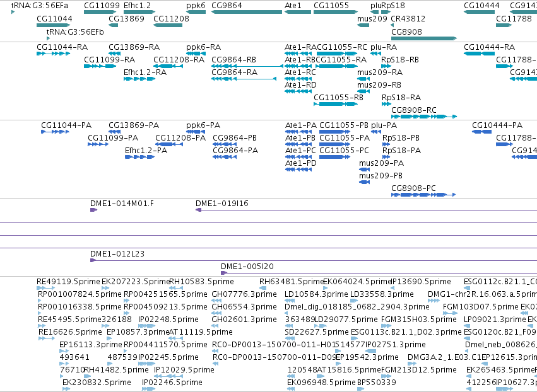The height and width of the screenshot is (392, 537).
Task: Click the GH07776.3prime EST label
Action: point(244,294)
